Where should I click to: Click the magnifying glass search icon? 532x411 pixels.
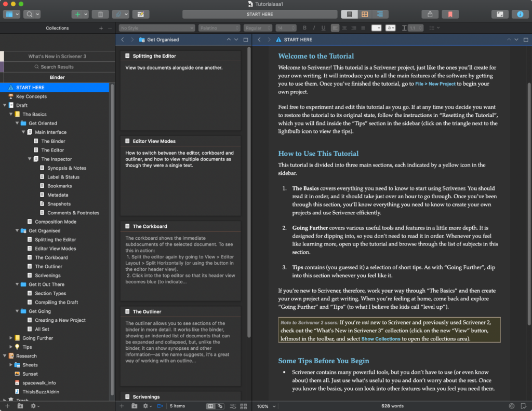[30, 14]
